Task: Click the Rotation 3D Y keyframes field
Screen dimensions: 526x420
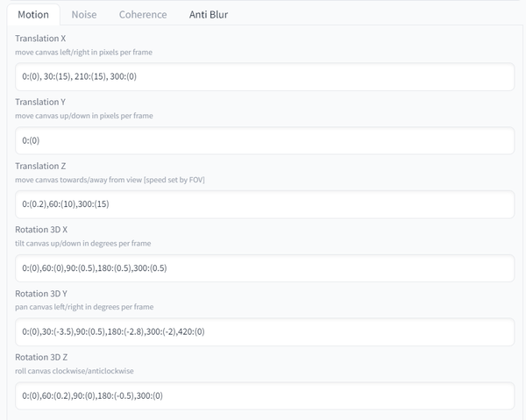Action: 264,331
